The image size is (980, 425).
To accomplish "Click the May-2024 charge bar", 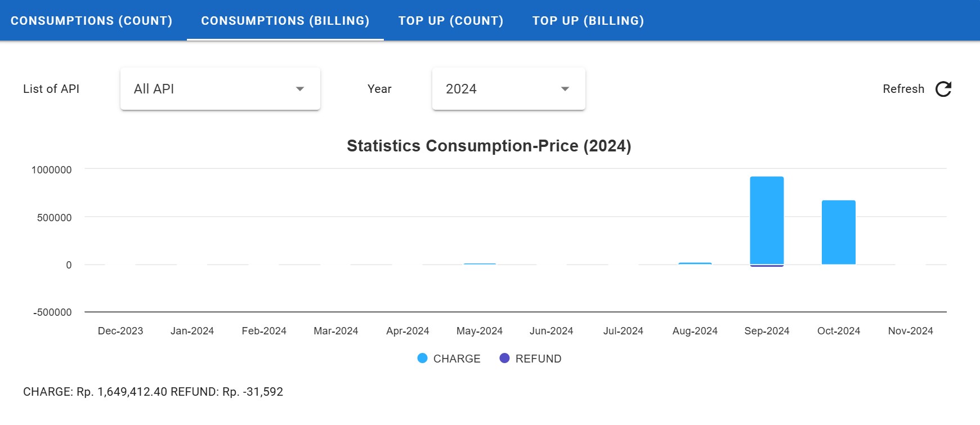I will (x=480, y=264).
